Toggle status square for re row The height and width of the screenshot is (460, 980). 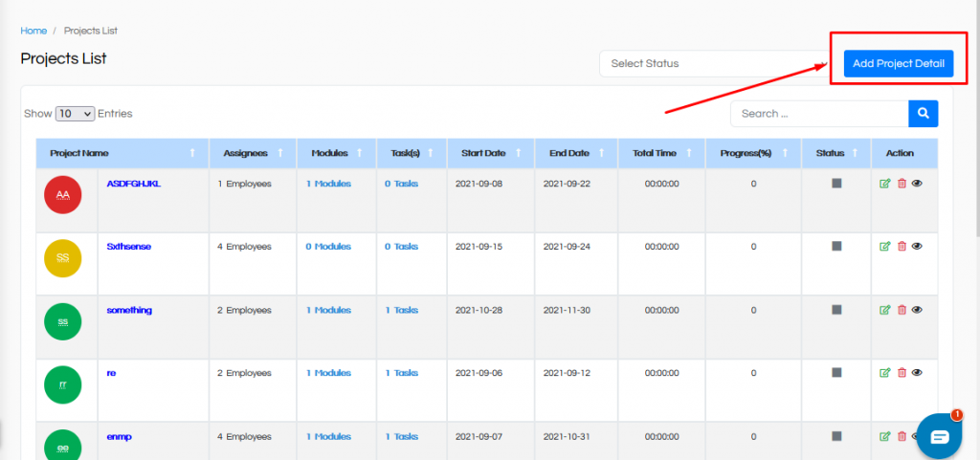click(x=836, y=373)
